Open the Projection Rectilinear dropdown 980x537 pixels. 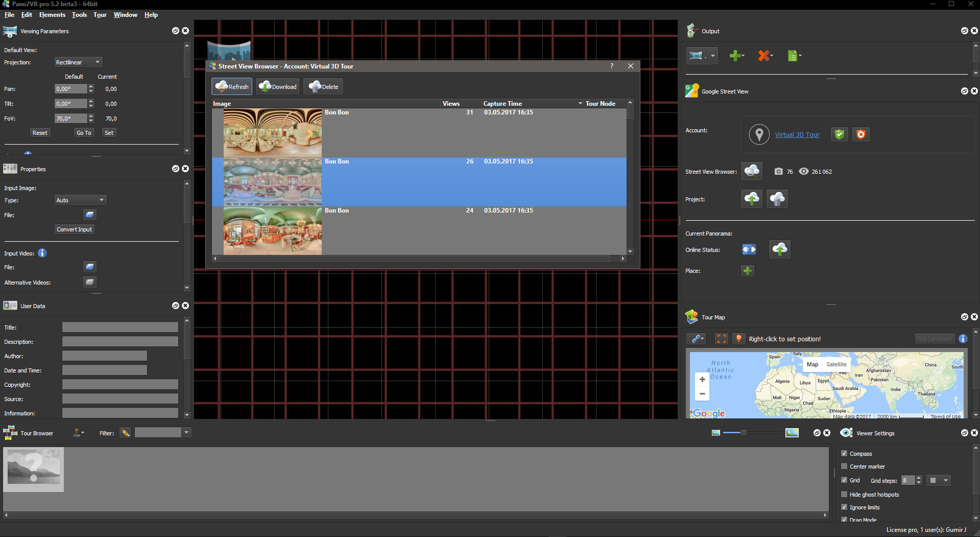[78, 62]
